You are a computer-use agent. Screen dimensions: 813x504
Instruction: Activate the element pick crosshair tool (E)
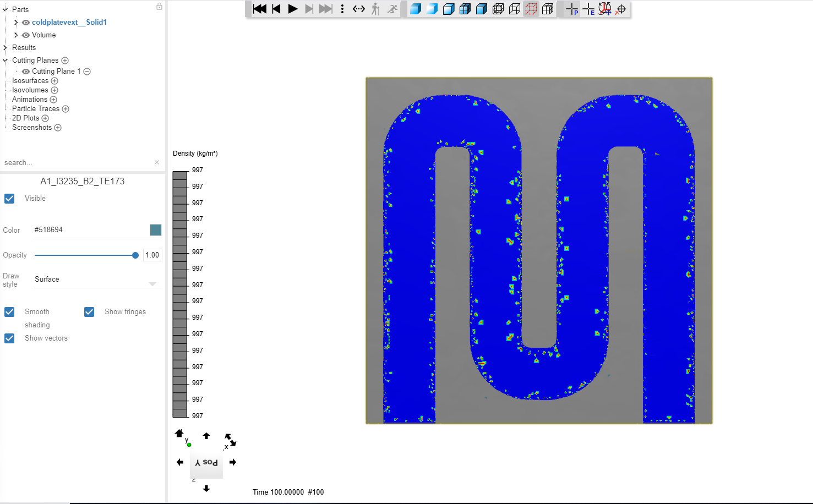[x=588, y=9]
